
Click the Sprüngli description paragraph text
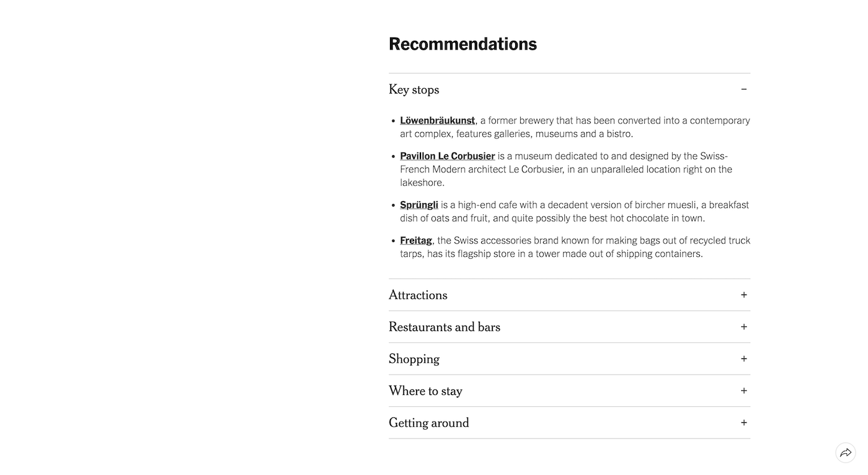[x=574, y=211]
